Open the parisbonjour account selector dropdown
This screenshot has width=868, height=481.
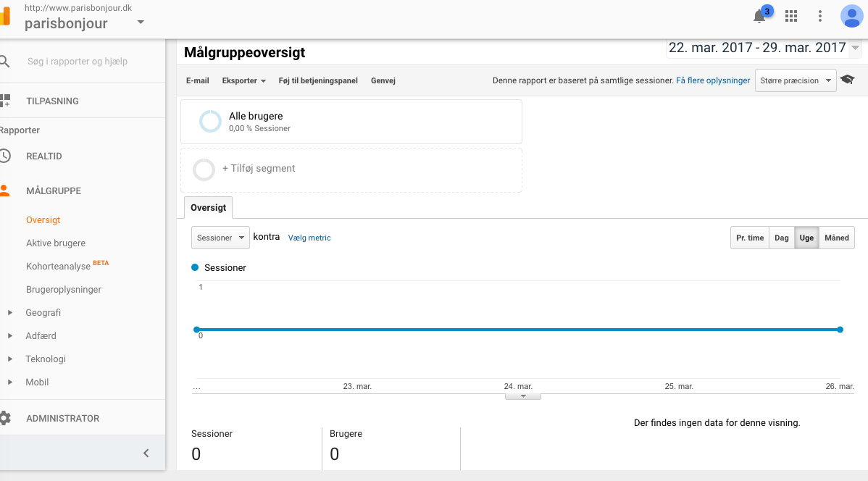(x=141, y=22)
